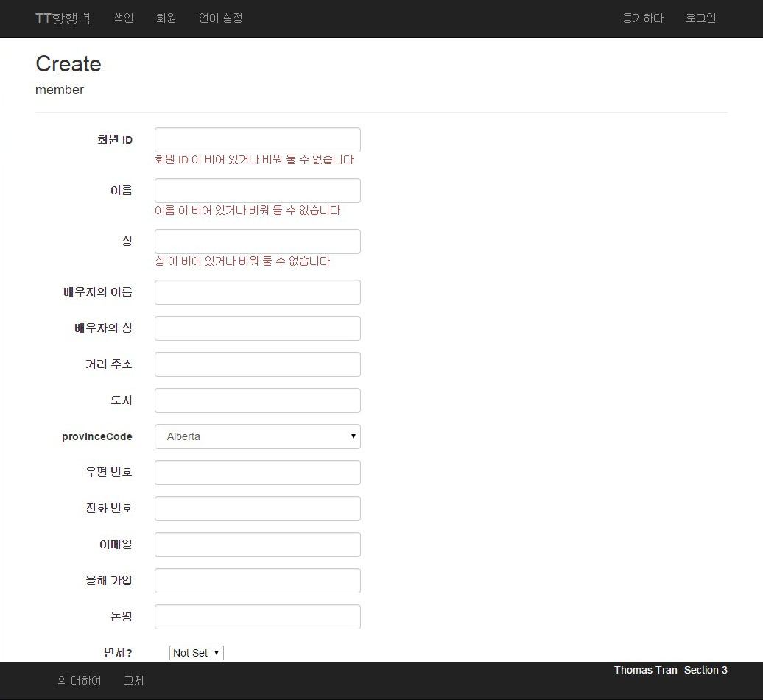Open the 면세? Not Set dropdown
Image resolution: width=763 pixels, height=700 pixels.
point(196,653)
